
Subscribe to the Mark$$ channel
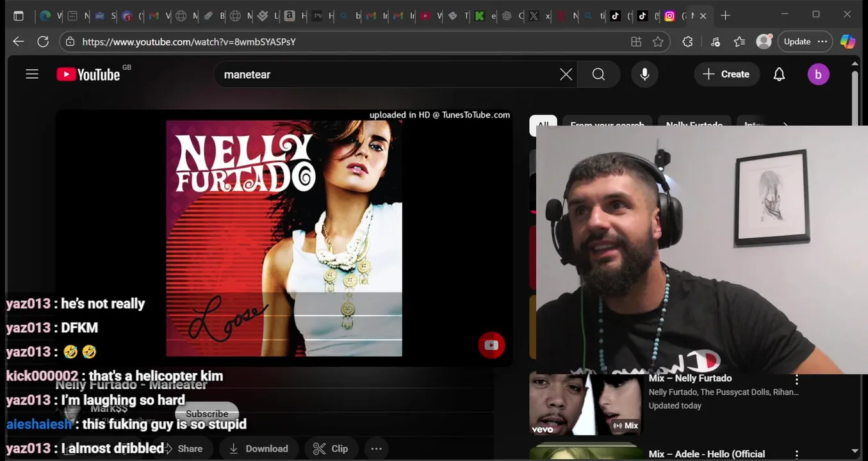click(x=206, y=414)
